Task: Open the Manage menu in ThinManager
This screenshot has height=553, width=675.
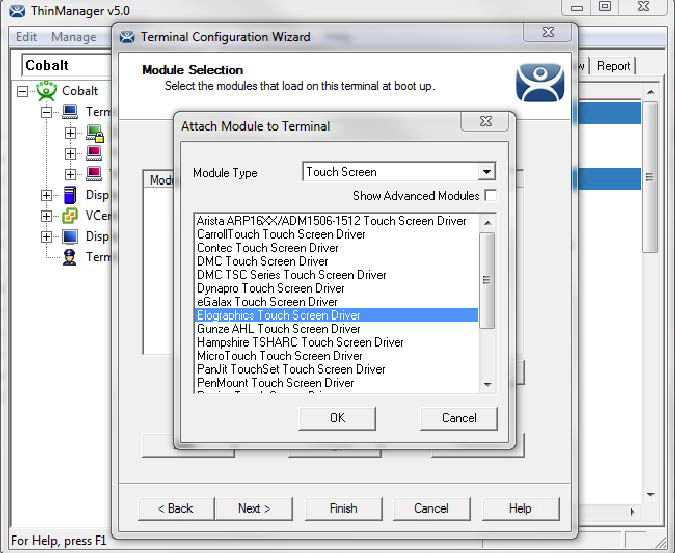Action: click(x=74, y=37)
